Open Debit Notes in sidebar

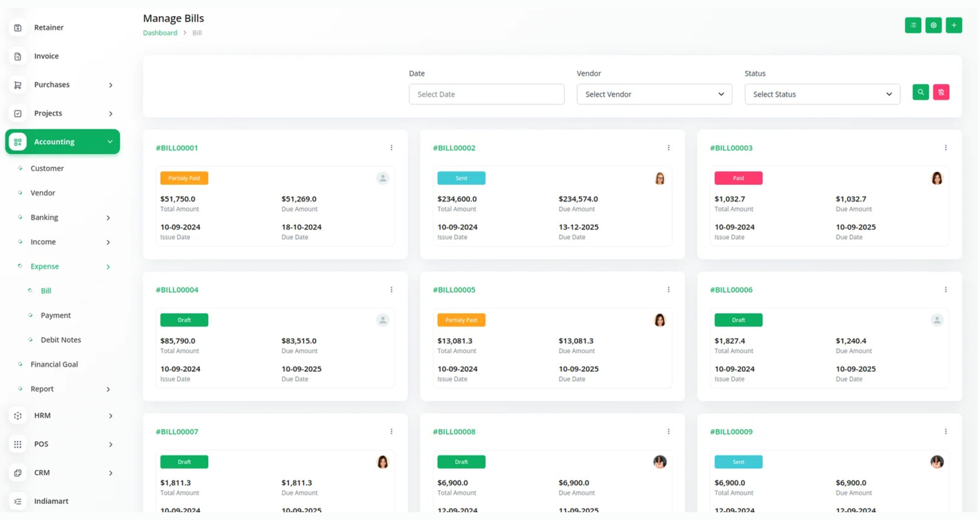click(x=60, y=340)
